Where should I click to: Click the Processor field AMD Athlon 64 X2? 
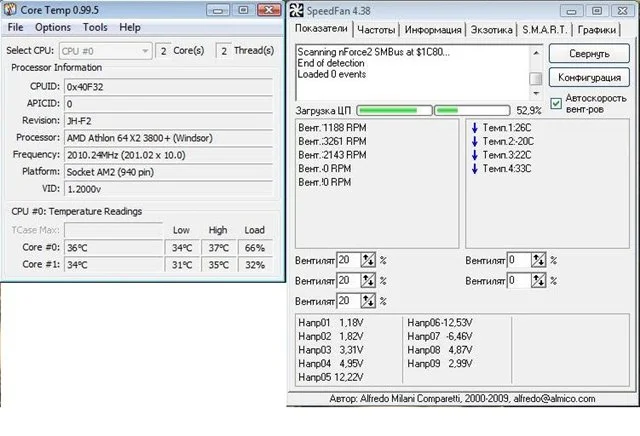pyautogui.click(x=168, y=138)
